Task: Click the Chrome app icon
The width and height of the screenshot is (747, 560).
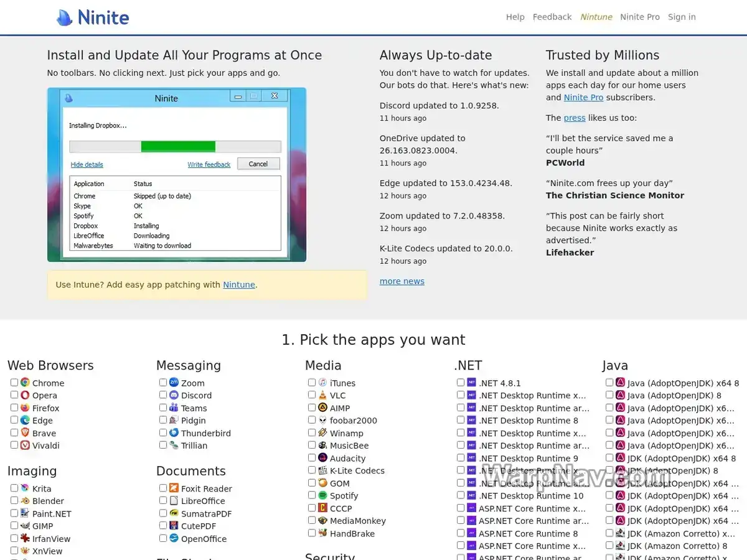Action: 25,383
